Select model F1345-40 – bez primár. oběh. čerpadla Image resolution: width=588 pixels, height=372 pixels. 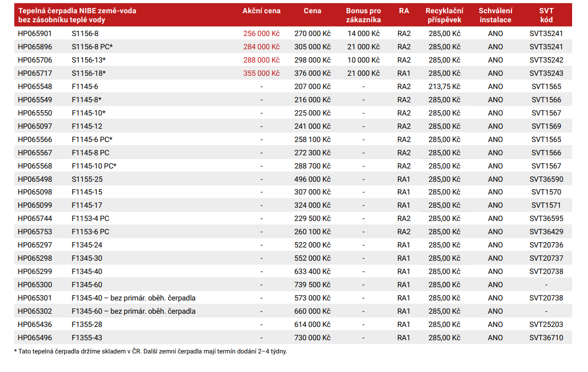133,298
